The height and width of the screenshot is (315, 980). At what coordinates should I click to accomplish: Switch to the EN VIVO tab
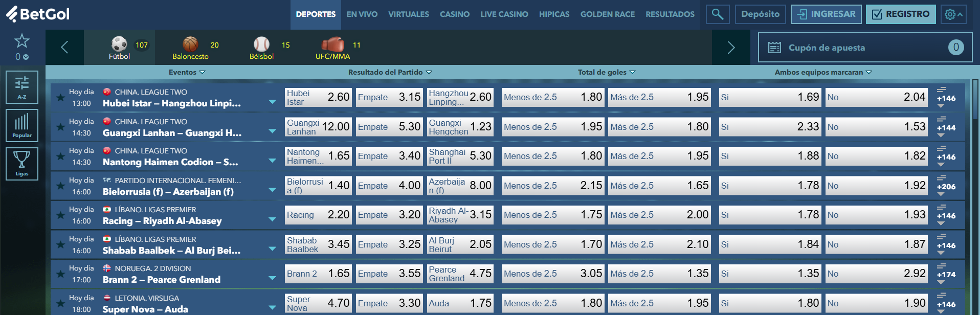coord(362,14)
